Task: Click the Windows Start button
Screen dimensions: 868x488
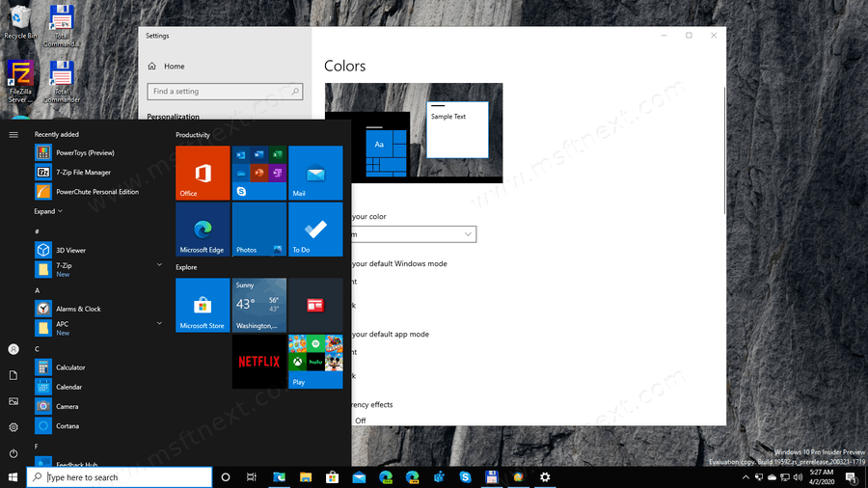Action: tap(14, 477)
